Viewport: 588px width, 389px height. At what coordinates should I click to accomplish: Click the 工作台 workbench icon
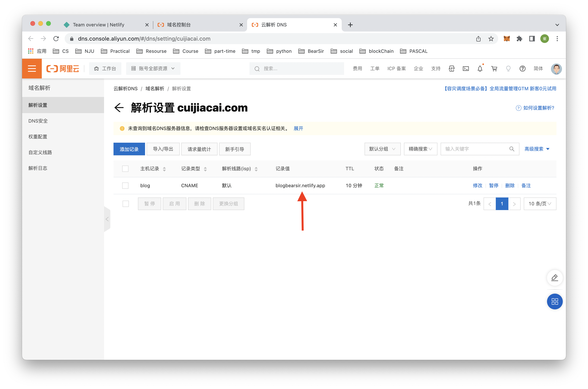point(105,68)
